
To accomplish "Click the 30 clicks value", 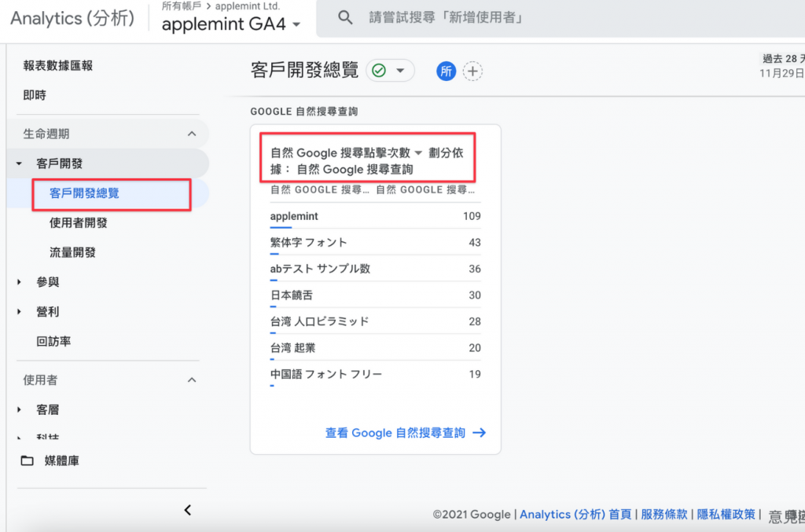I will [x=475, y=295].
